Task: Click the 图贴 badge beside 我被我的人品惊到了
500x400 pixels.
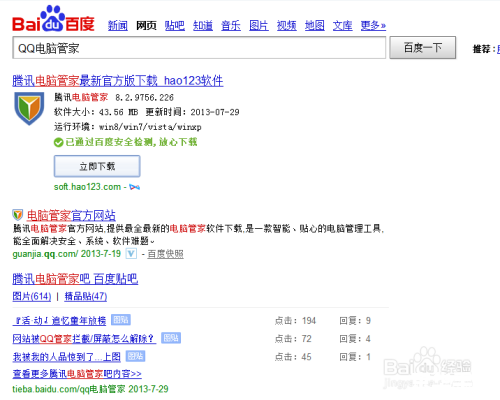Action: coord(135,356)
